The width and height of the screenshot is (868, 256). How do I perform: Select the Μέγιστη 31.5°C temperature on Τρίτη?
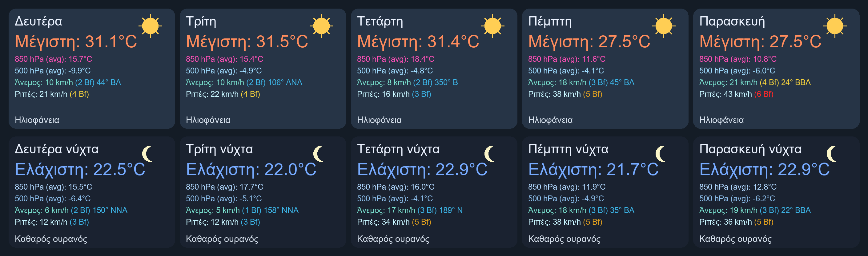pyautogui.click(x=247, y=42)
